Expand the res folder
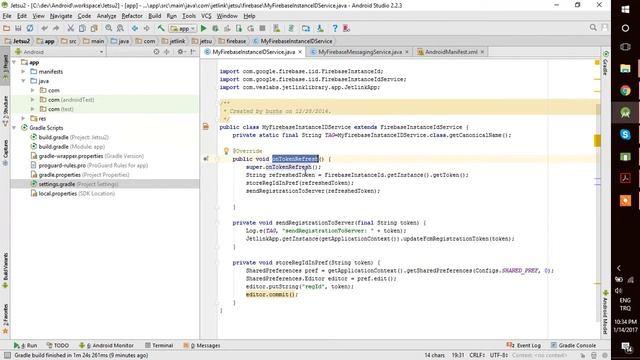 (x=23, y=118)
